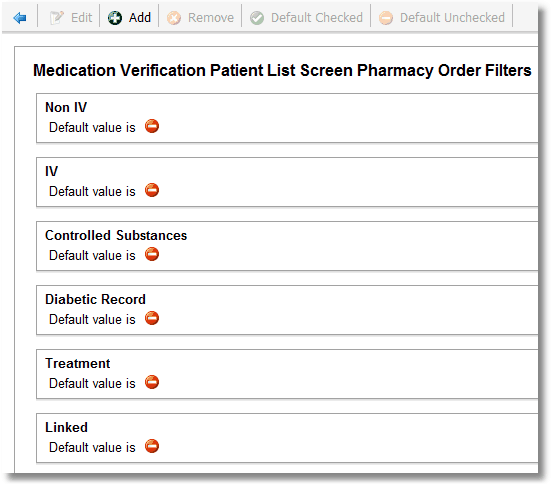Click the red unchecked icon for IV

[152, 190]
